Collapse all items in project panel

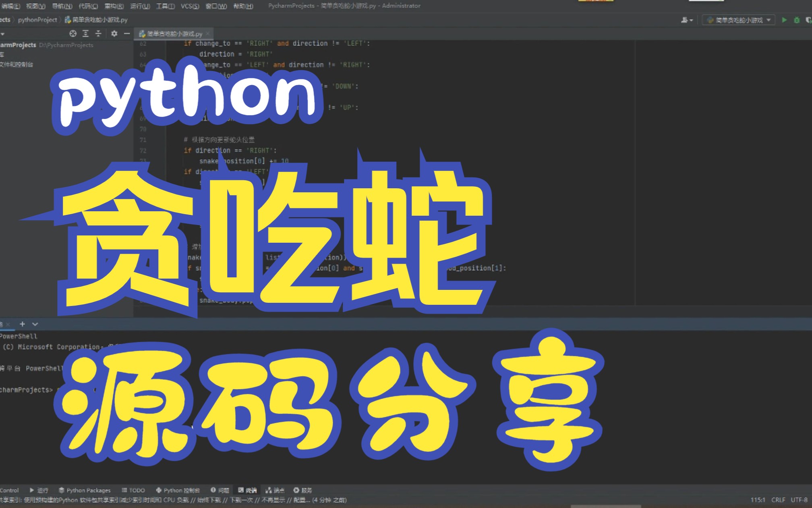tap(98, 33)
